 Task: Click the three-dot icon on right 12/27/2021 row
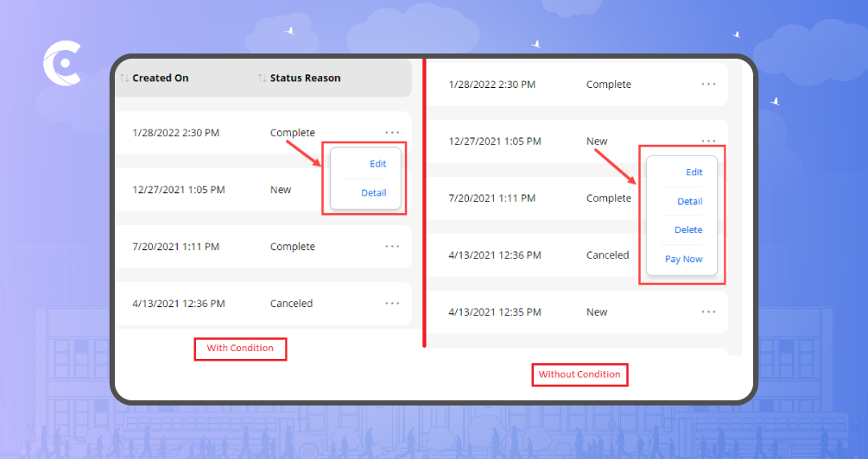pos(708,141)
